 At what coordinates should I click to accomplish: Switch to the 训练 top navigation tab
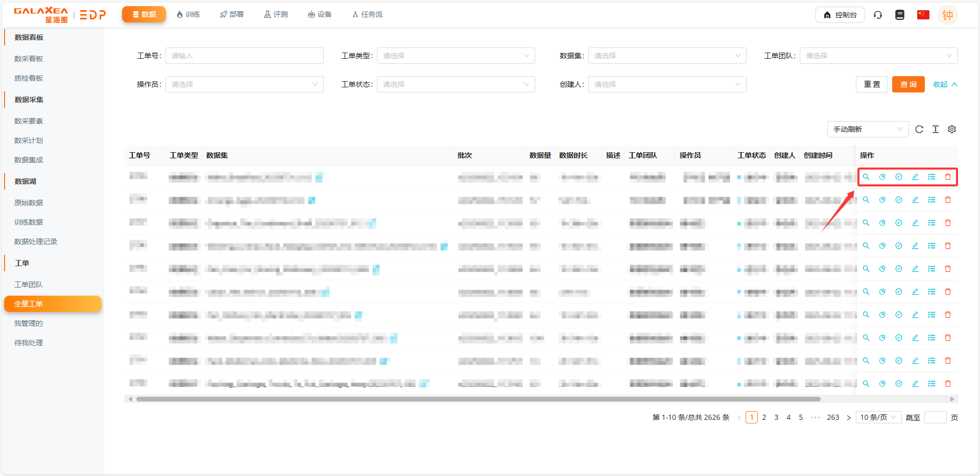[188, 14]
